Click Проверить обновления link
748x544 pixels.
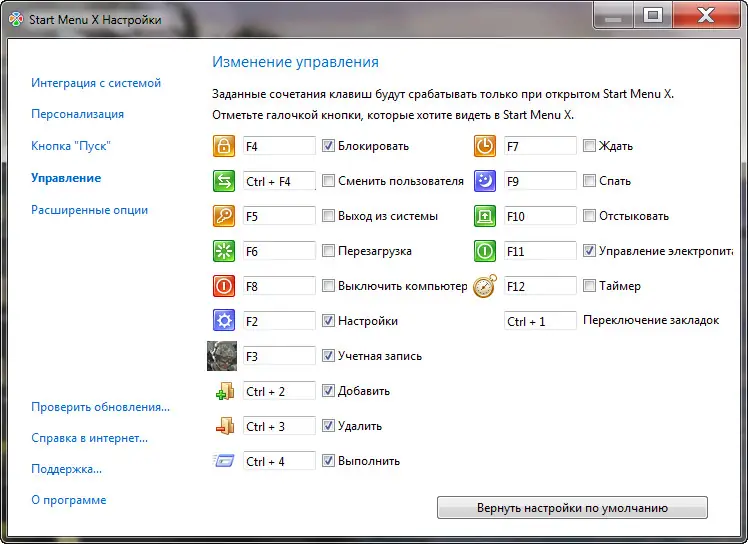pos(100,407)
